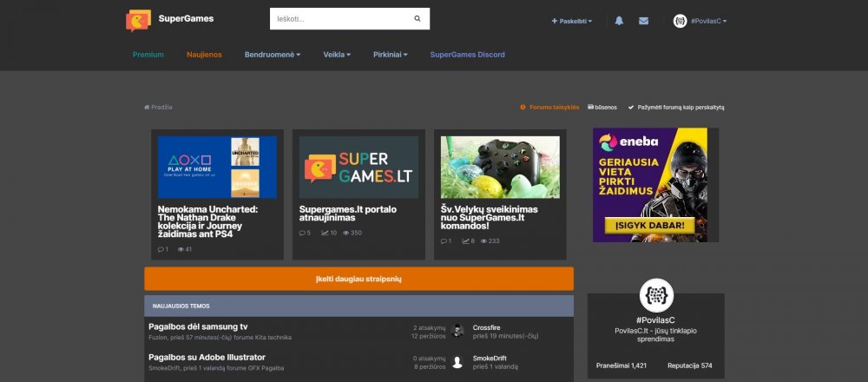Click '2 atsakymų' reply count
The height and width of the screenshot is (382, 868).
tap(429, 328)
